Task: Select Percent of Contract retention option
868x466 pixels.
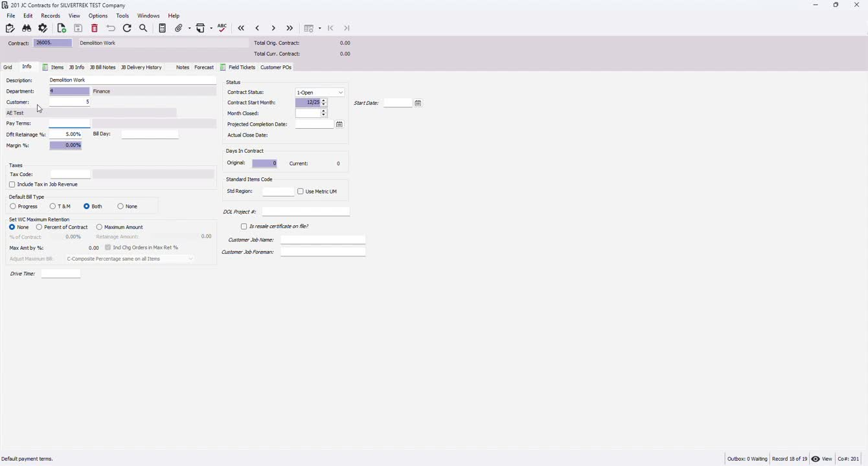Action: click(x=40, y=227)
